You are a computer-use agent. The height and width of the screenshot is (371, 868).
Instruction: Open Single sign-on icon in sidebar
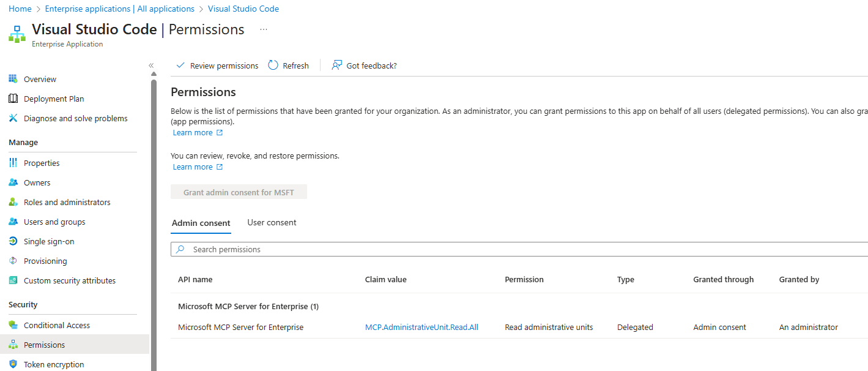(13, 241)
